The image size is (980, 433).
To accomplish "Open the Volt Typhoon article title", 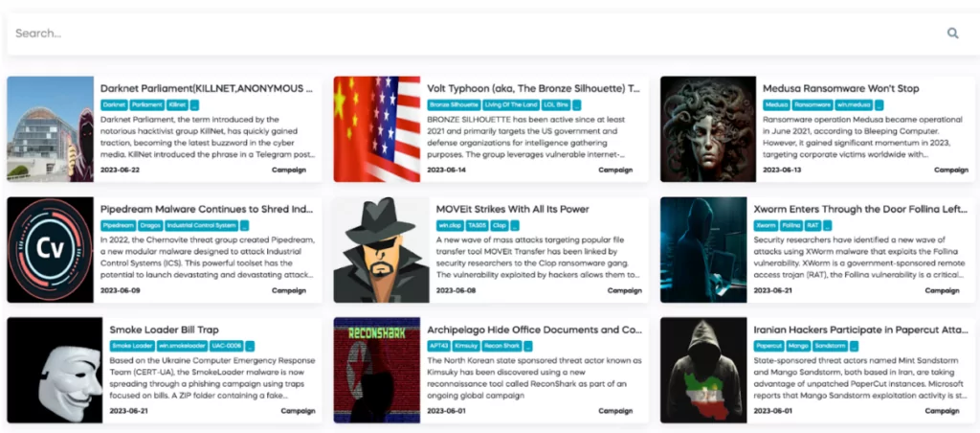I will [x=534, y=89].
